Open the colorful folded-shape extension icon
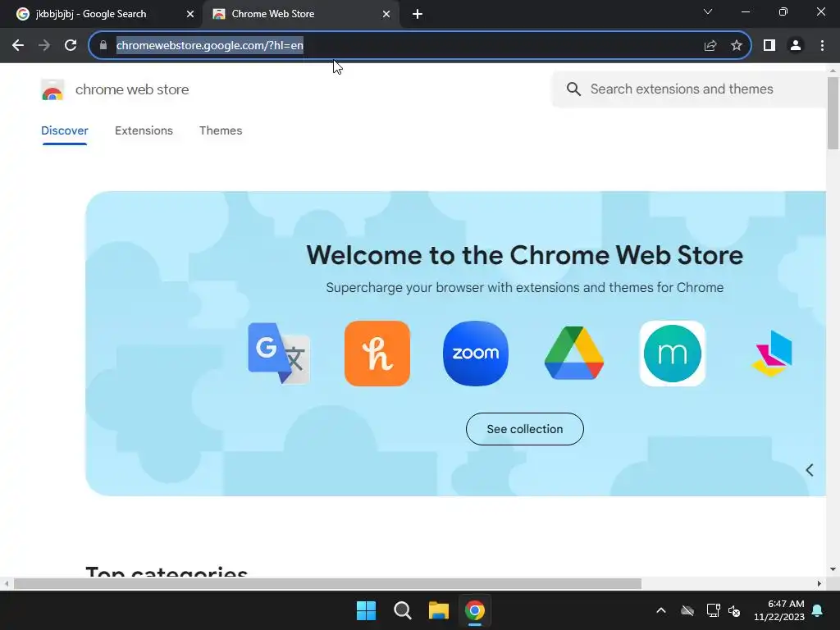This screenshot has height=630, width=840. [771, 353]
